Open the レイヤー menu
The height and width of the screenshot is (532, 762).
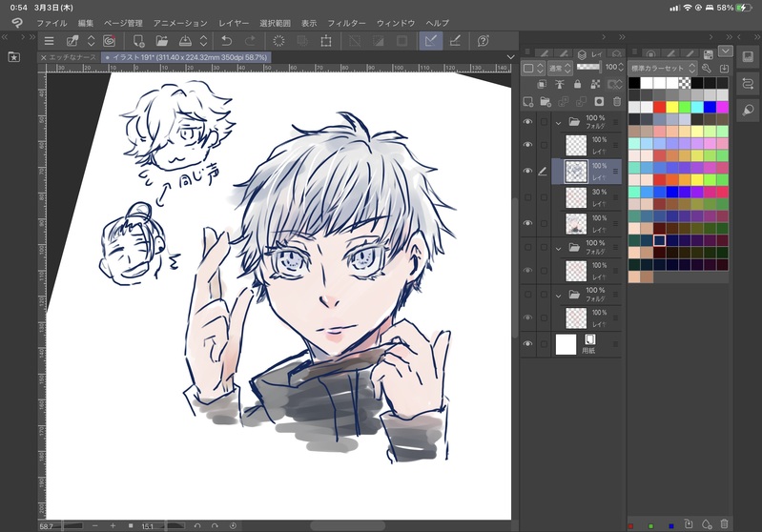tap(234, 23)
